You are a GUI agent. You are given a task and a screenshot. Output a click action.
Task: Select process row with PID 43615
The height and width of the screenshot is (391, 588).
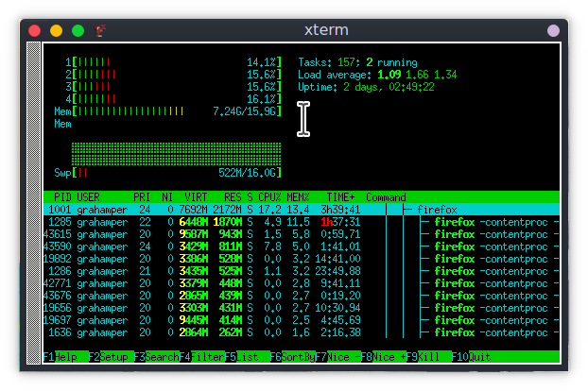[284, 234]
